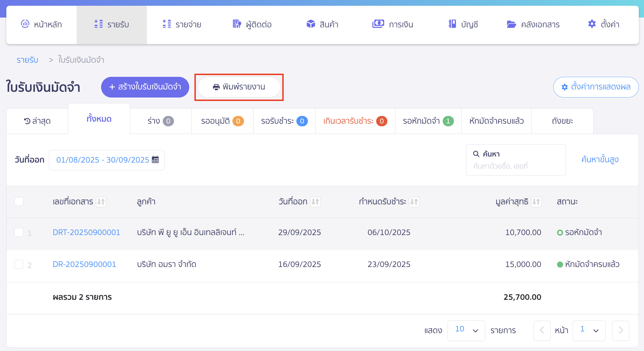644x351 pixels.
Task: Check row 2 DR-20250900001 checkbox
Action: (19, 264)
